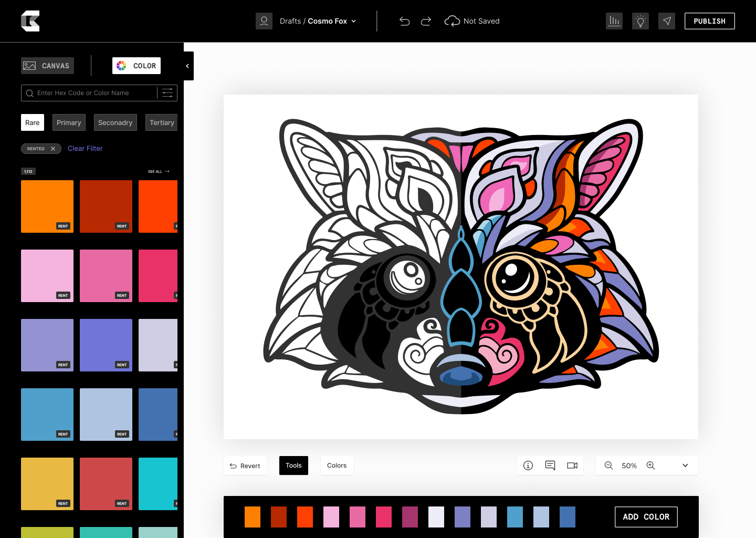Select the Rare color filter

(32, 122)
